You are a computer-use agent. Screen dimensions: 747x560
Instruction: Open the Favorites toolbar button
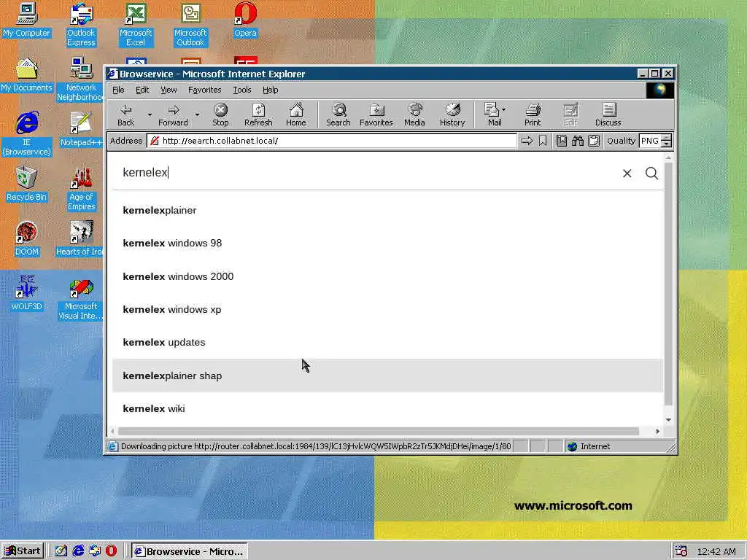pyautogui.click(x=376, y=114)
